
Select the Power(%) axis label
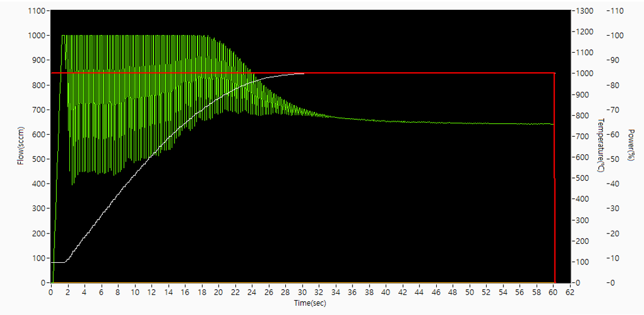coord(630,145)
